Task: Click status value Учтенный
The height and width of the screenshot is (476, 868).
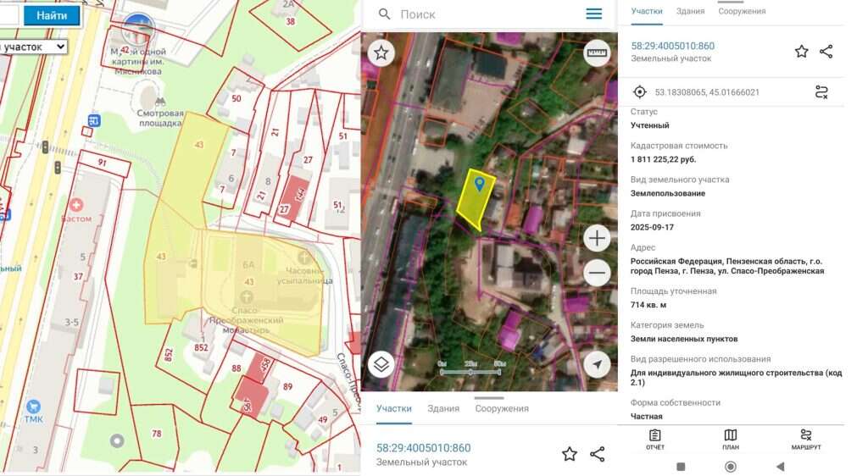Action: pyautogui.click(x=650, y=125)
